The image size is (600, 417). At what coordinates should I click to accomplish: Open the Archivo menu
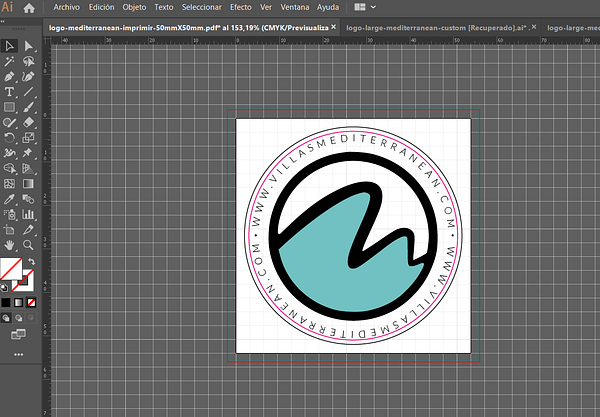coord(66,7)
